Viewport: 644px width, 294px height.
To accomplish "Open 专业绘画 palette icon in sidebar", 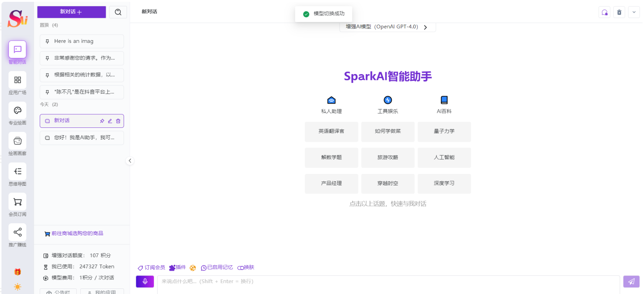I will click(17, 111).
